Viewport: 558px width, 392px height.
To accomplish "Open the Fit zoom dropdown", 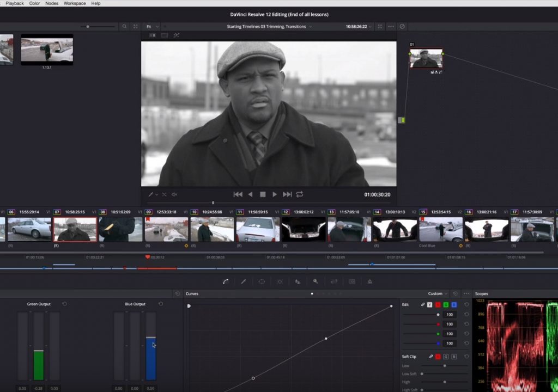I will tap(153, 26).
